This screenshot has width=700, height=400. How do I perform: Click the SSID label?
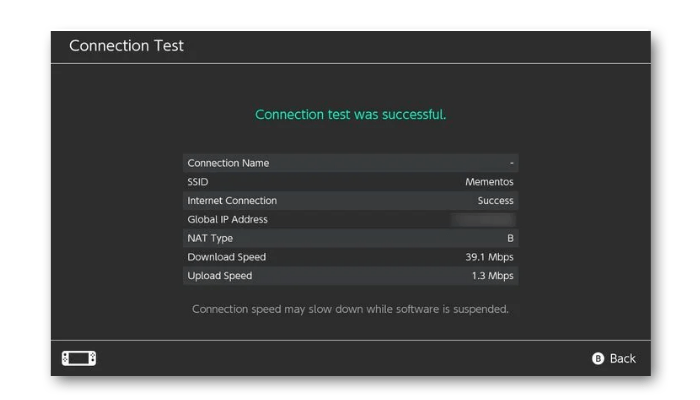coord(198,182)
